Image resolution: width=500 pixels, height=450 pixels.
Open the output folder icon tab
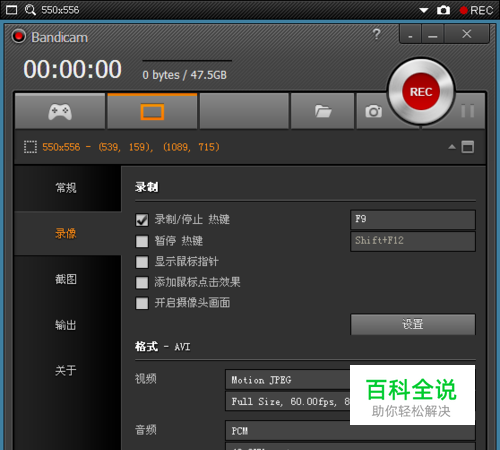(323, 111)
